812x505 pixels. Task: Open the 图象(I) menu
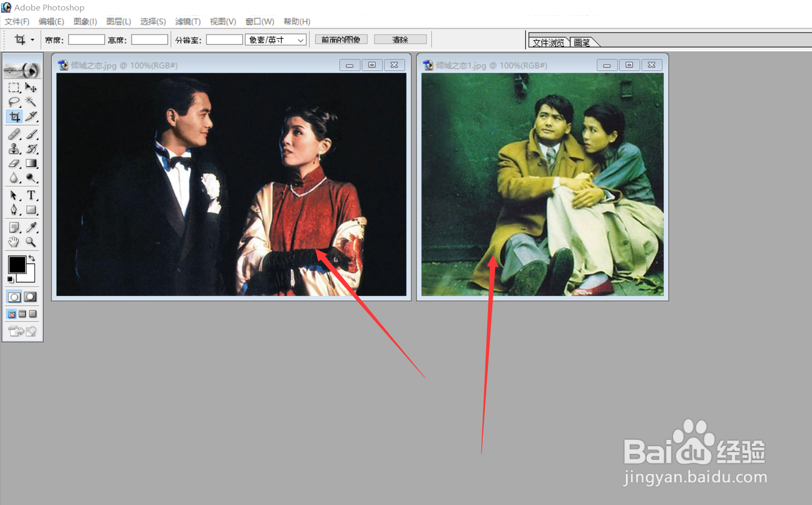tap(85, 22)
